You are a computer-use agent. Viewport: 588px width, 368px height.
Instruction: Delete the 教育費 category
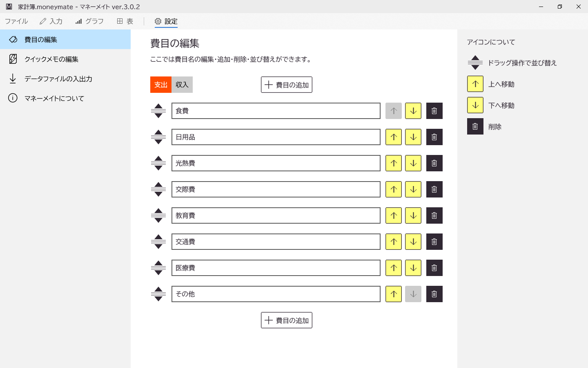[434, 215]
